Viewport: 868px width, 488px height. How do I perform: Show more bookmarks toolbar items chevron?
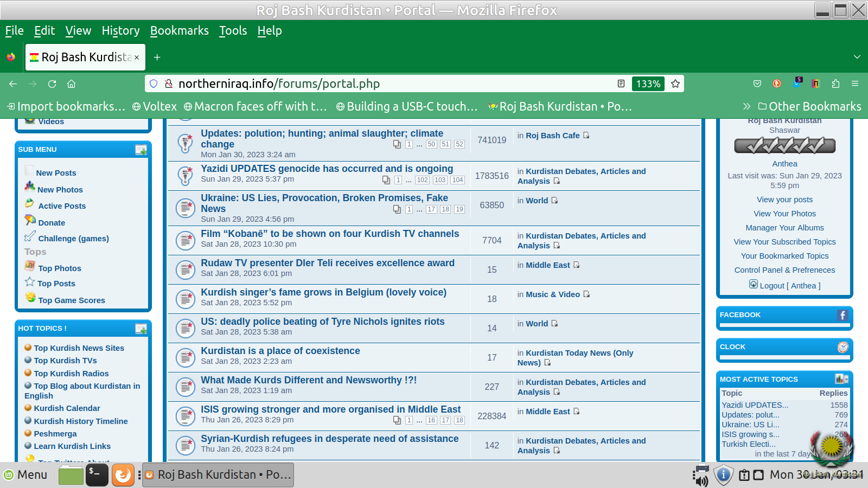(x=746, y=106)
